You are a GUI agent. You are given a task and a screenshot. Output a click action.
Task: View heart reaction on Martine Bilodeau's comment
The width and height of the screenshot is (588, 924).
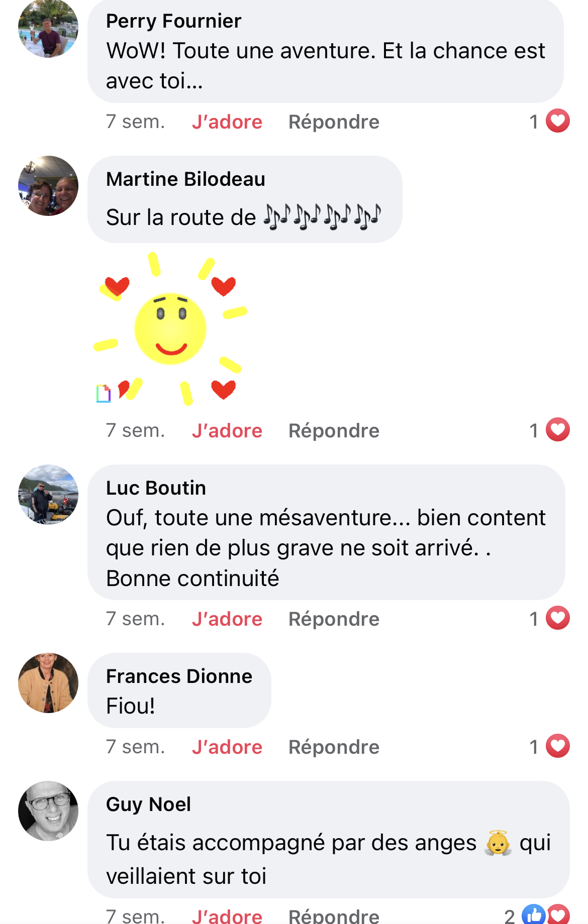557,430
